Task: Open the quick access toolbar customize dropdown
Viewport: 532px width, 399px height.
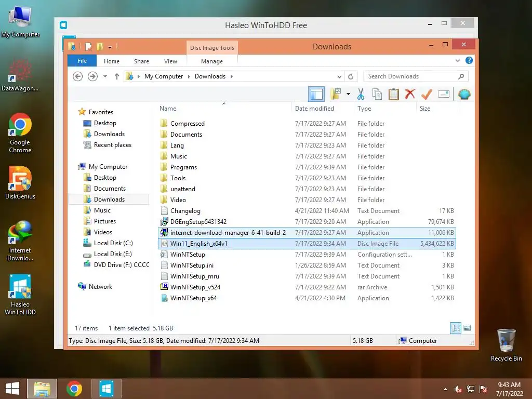Action: pyautogui.click(x=110, y=47)
